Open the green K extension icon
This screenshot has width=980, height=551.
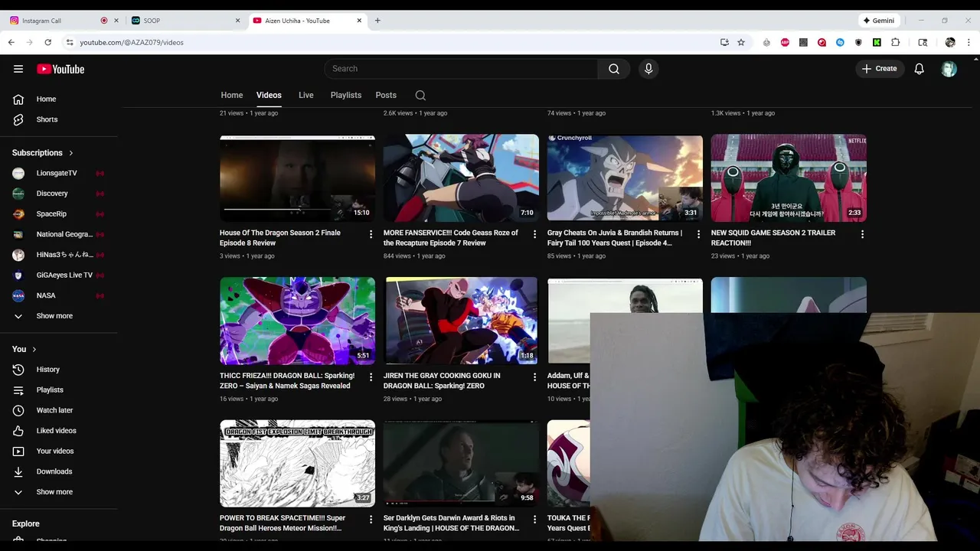[877, 42]
